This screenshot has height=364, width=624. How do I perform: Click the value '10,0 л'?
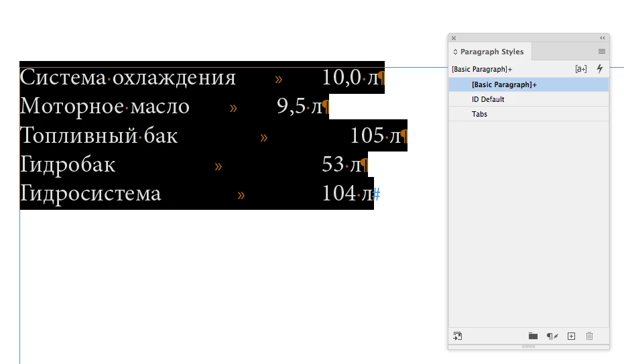[x=350, y=77]
